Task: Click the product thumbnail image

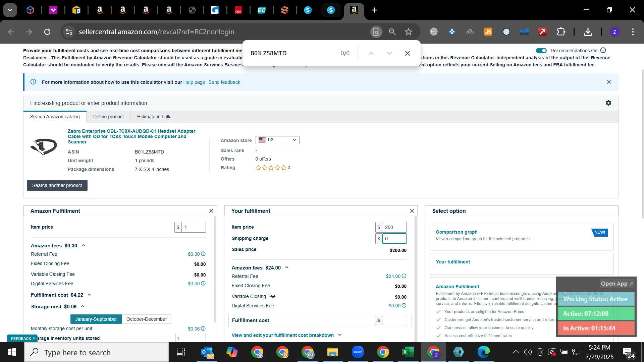Action: 44,146
